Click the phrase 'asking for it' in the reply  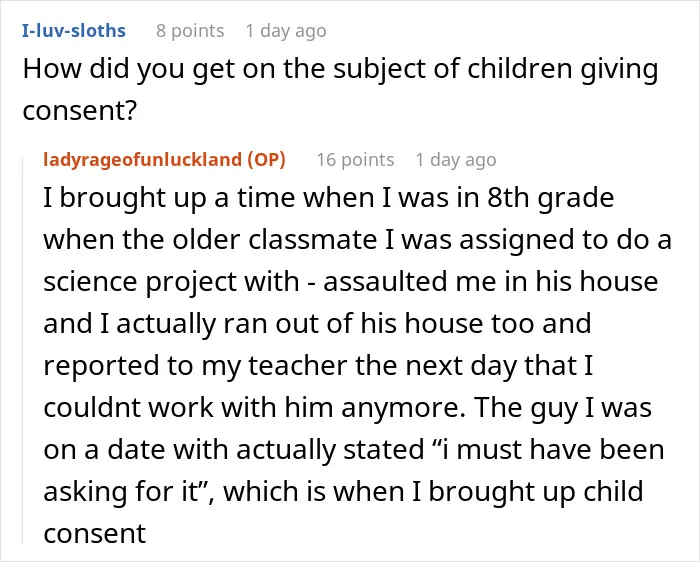121,491
